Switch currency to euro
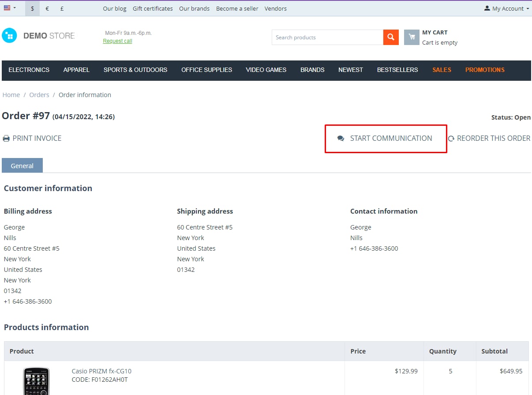The width and height of the screenshot is (532, 395). tap(47, 8)
